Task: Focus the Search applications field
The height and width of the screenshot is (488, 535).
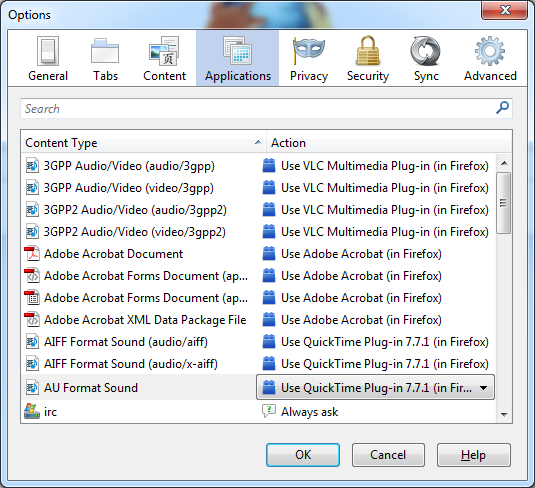Action: [266, 109]
